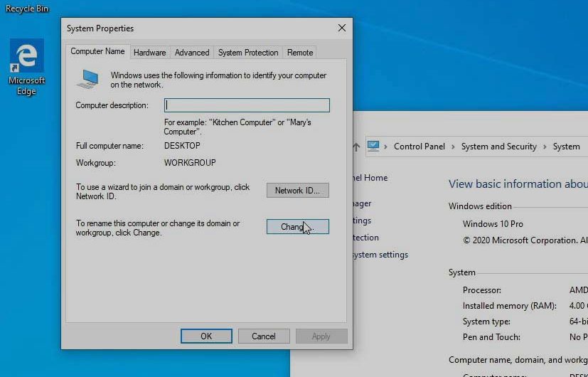Screen dimensions: 588x377
Task: Open the System Protection tab
Action: click(x=248, y=53)
